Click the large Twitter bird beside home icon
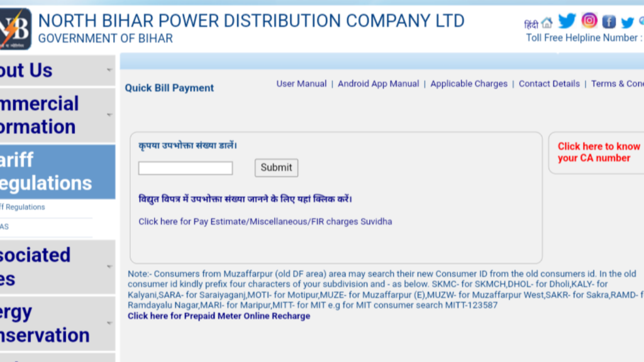Viewport: 644px width, 362px height. [x=567, y=21]
